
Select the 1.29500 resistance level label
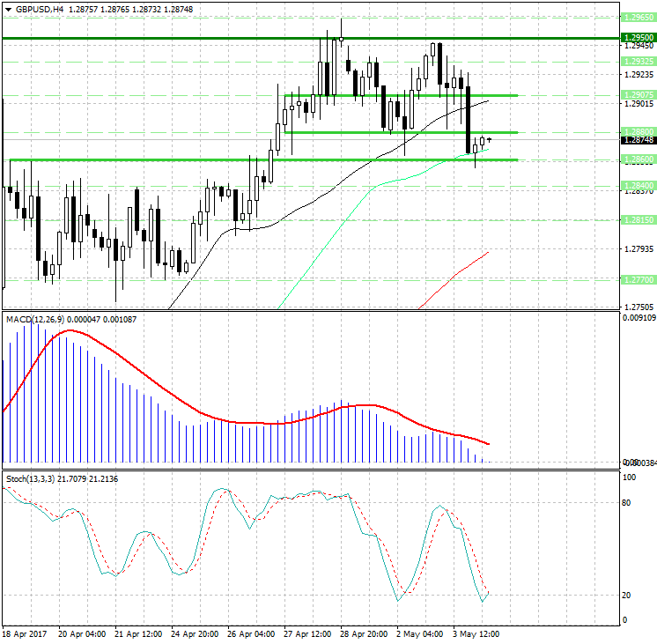637,38
